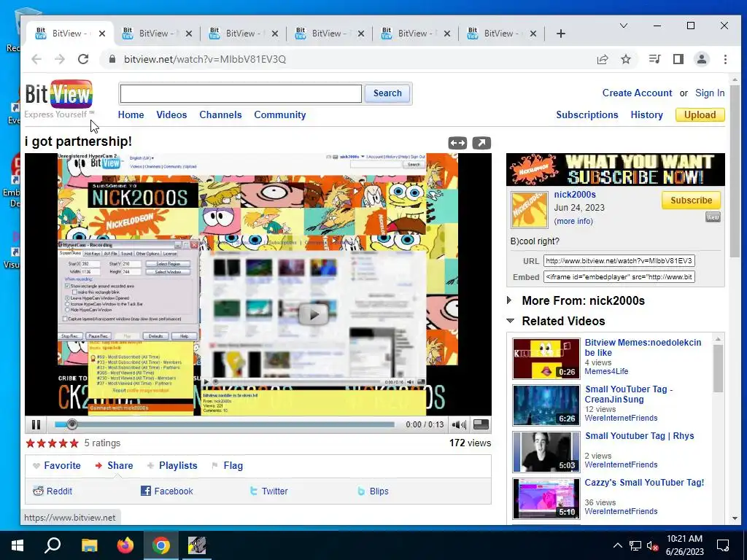Click the Twitter share icon
Image resolution: width=747 pixels, height=560 pixels.
254,491
